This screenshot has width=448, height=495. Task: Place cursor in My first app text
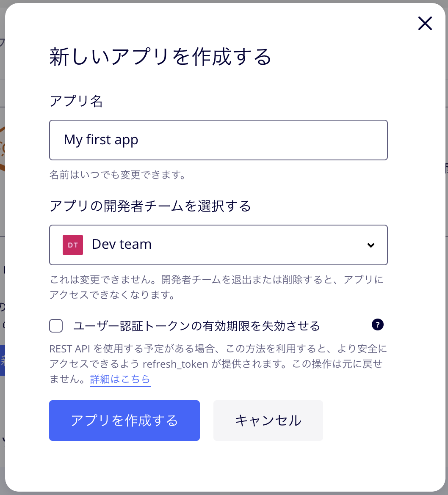coord(101,140)
